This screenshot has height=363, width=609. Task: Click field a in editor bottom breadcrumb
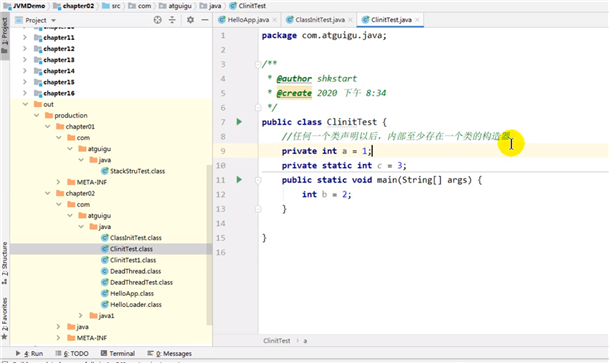coord(305,341)
